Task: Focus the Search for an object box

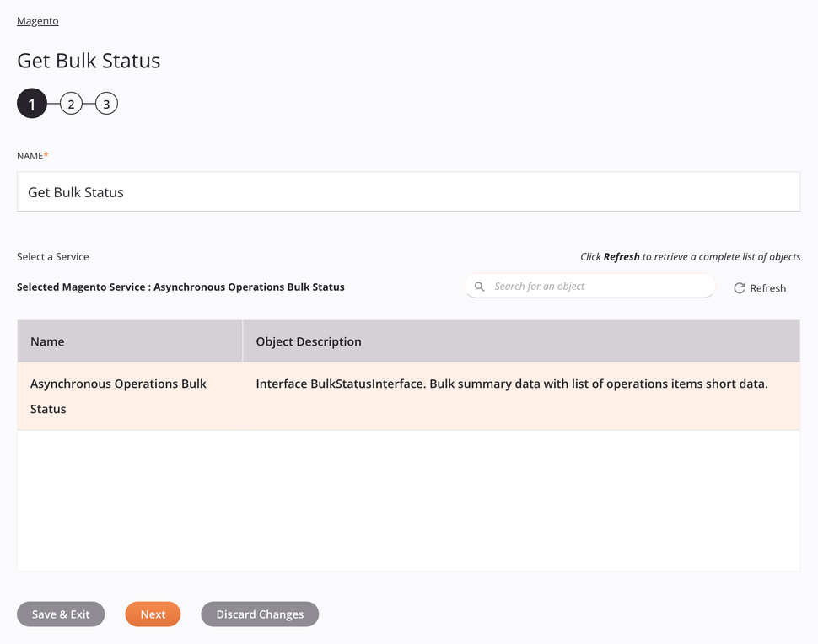Action: (589, 287)
